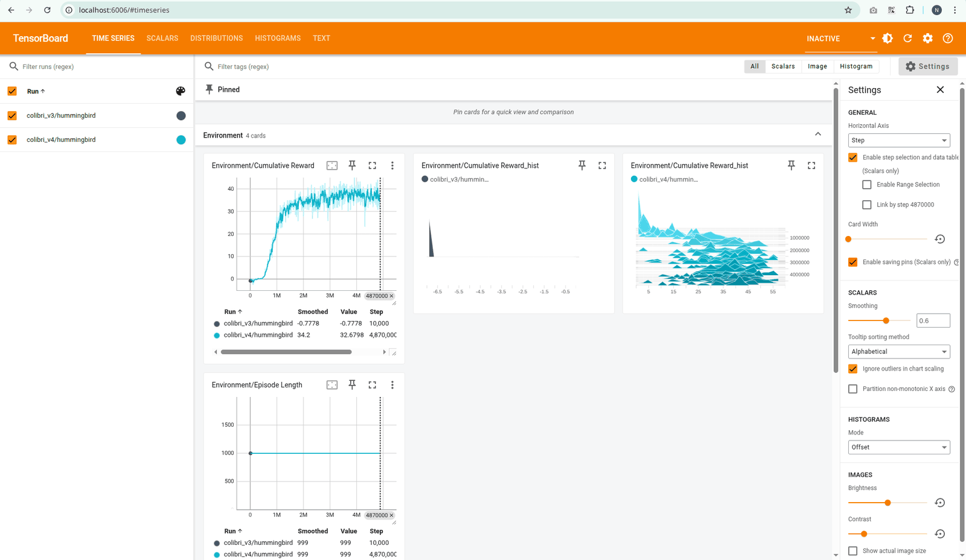Image resolution: width=966 pixels, height=560 pixels.
Task: Filter cards by Scalars type
Action: [x=783, y=66]
